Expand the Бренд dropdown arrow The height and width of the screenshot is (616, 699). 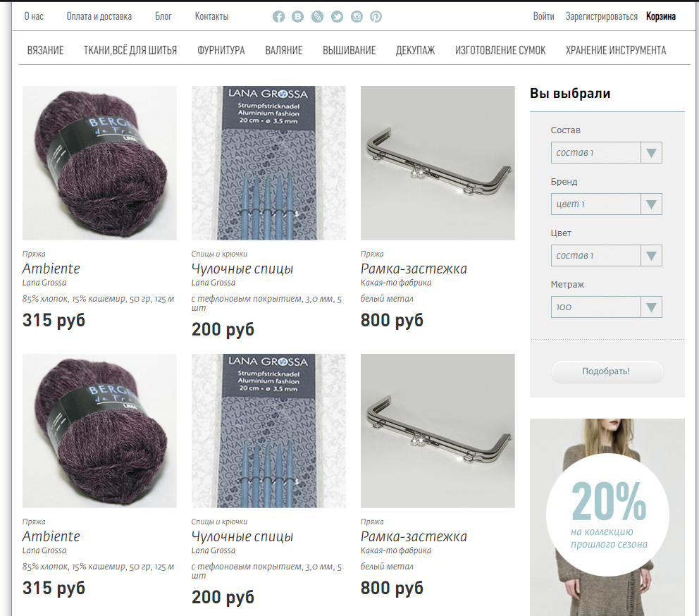point(651,204)
